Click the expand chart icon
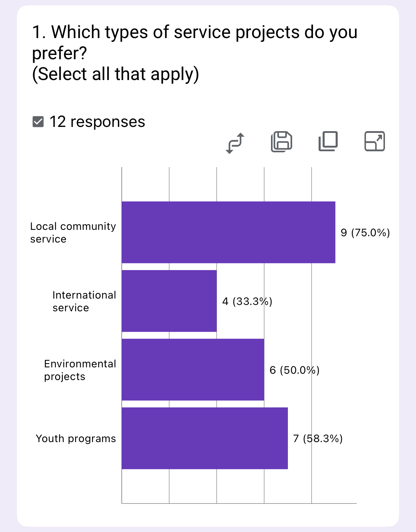Viewport: 416px width, 532px height. point(374,141)
